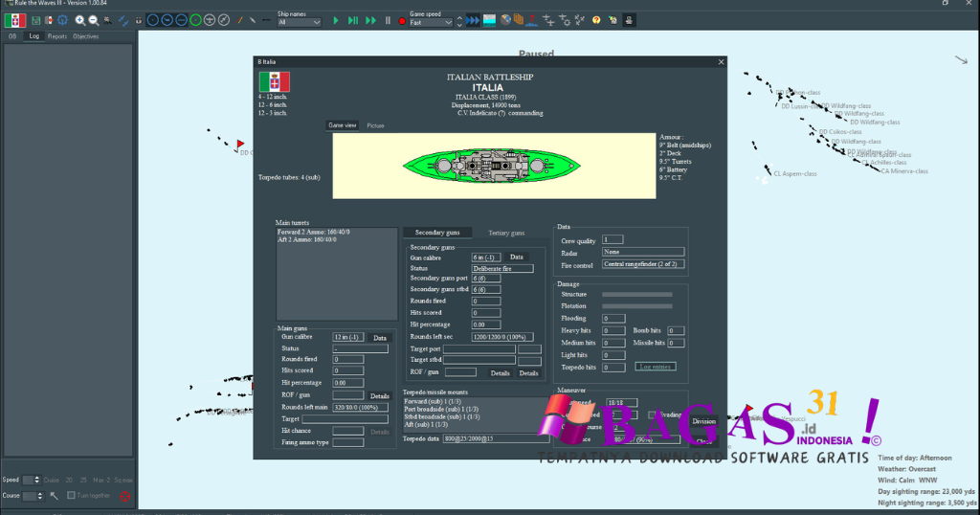Click the exit door icon in toolbar
This screenshot has width=980, height=515.
(49, 21)
